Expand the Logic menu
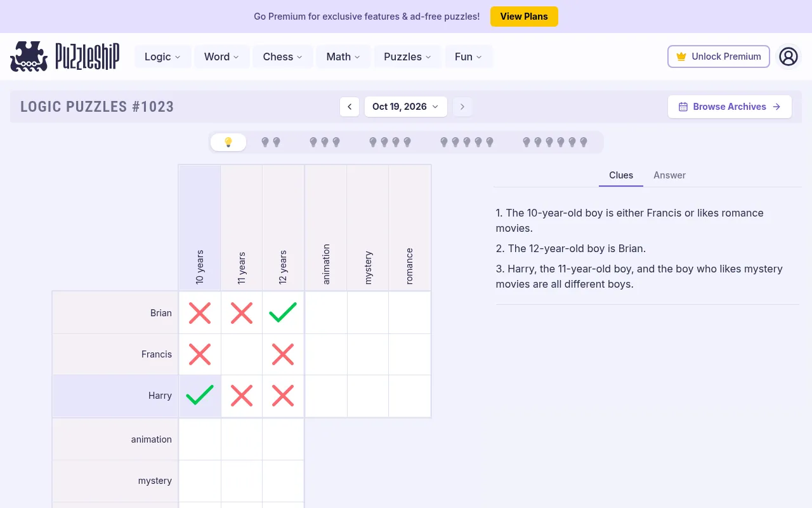812x508 pixels. pyautogui.click(x=163, y=57)
